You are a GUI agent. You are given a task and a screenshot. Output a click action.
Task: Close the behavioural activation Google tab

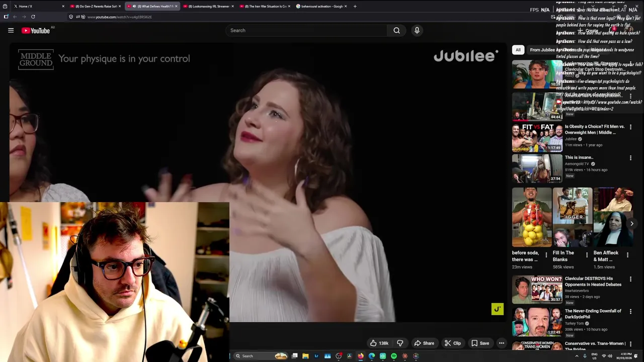pos(345,6)
